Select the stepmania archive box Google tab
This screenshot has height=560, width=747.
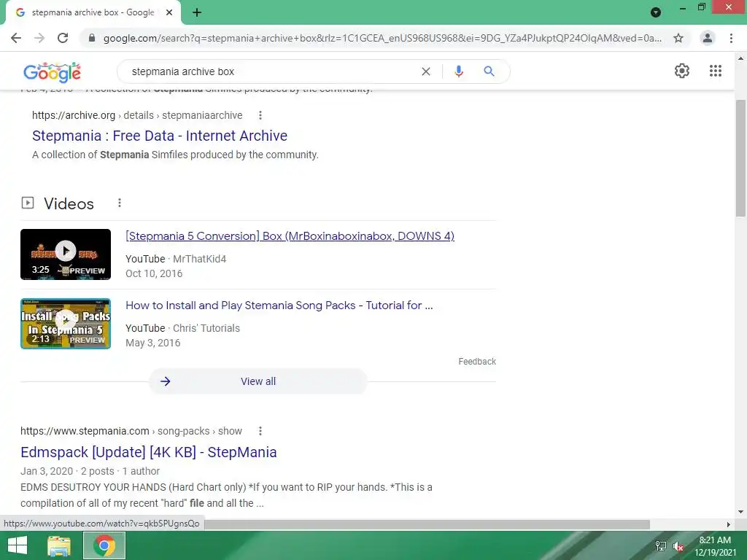93,13
